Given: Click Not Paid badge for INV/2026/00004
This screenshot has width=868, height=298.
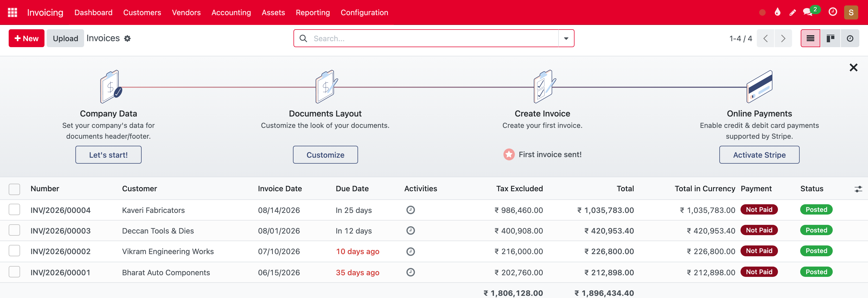Looking at the screenshot, I should pyautogui.click(x=759, y=209).
